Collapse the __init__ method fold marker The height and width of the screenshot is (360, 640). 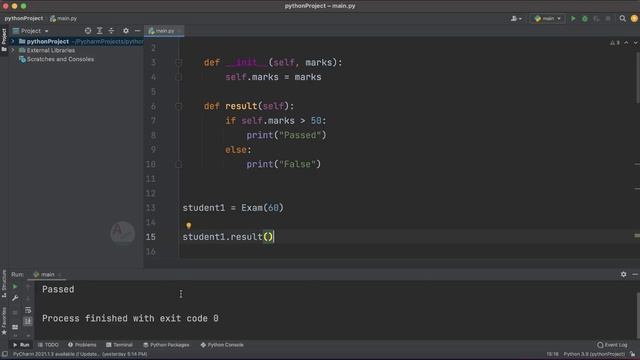click(178, 62)
